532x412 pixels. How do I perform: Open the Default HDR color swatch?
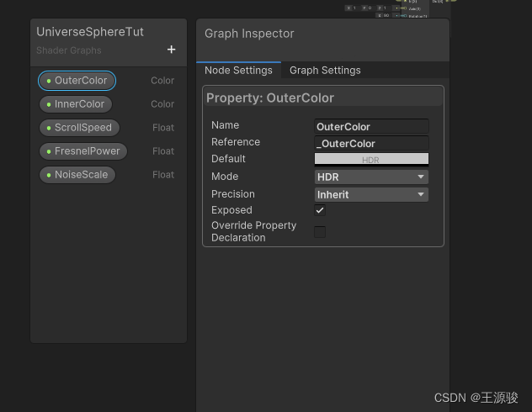(x=371, y=159)
